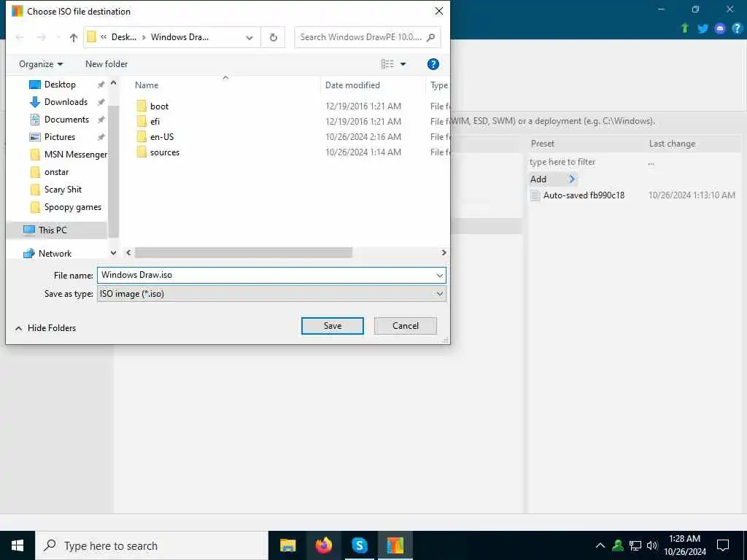
Task: Click the Last change column header
Action: click(x=672, y=144)
